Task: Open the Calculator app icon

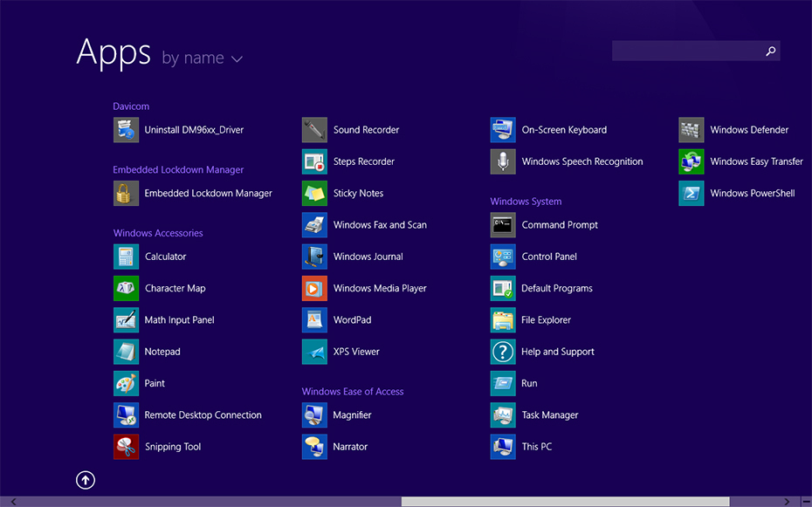Action: 126,257
